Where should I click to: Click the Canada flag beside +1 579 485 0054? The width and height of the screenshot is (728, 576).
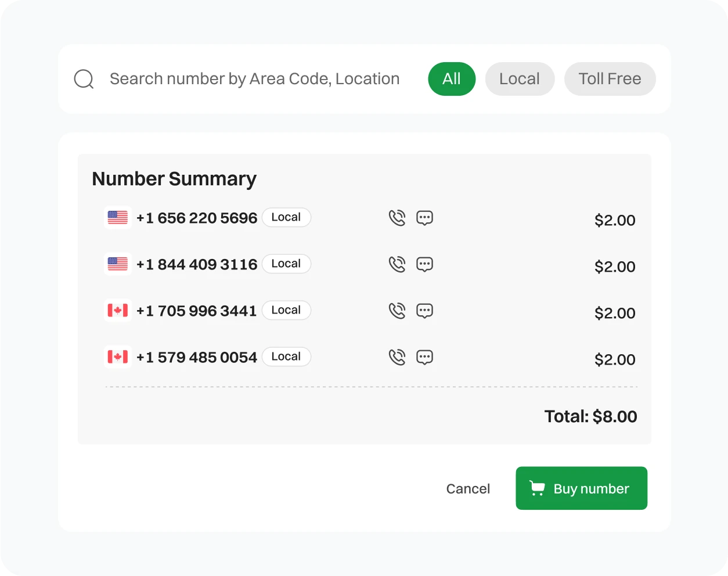(117, 357)
